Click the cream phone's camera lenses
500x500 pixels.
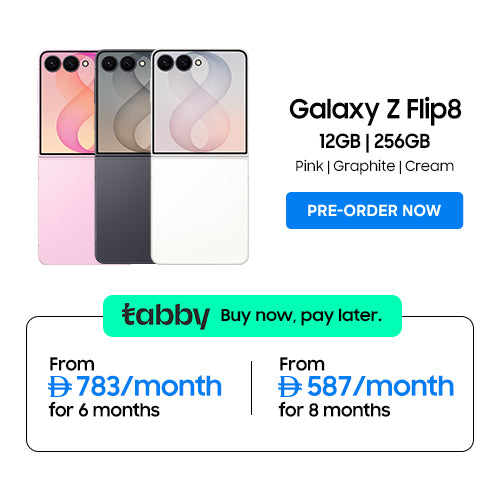point(174,63)
